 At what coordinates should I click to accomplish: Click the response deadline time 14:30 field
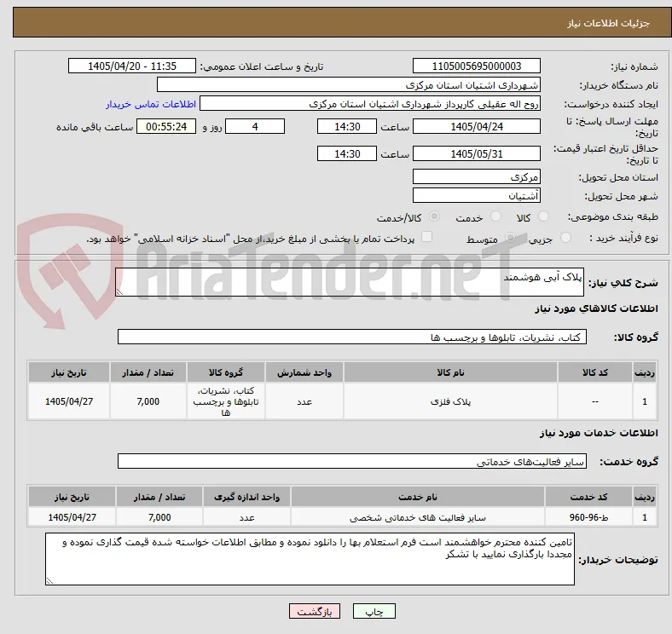point(347,126)
